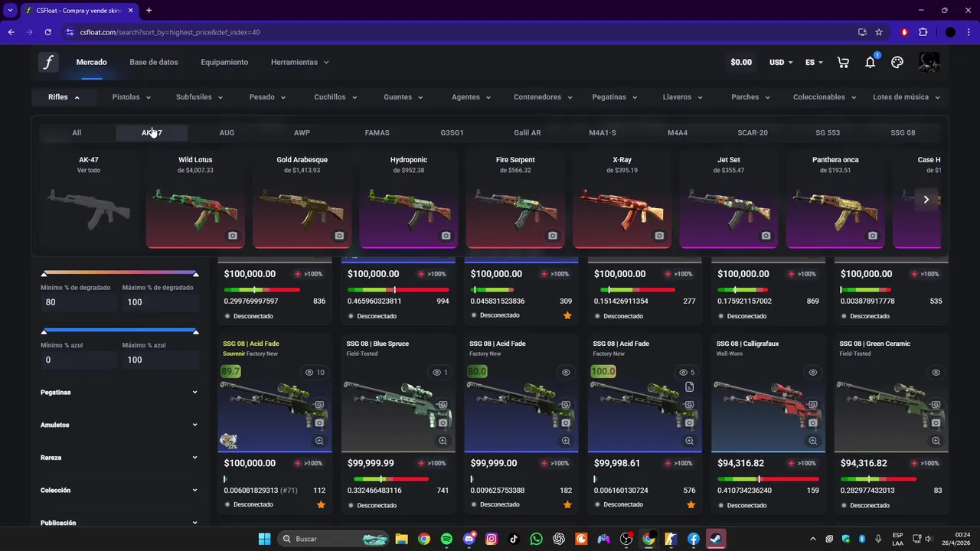
Task: Zoom into the Blue Spruce listing image
Action: (x=443, y=441)
